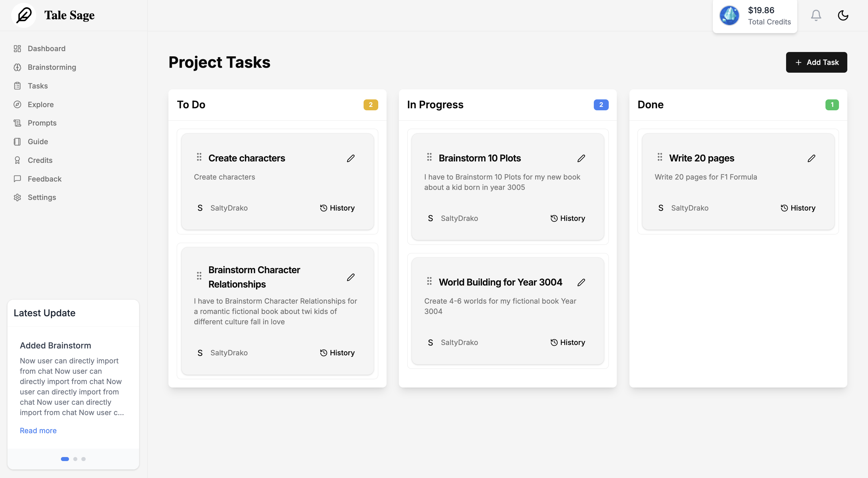Click edit icon on Brainstorm 10 Plots
The image size is (868, 478).
point(581,158)
